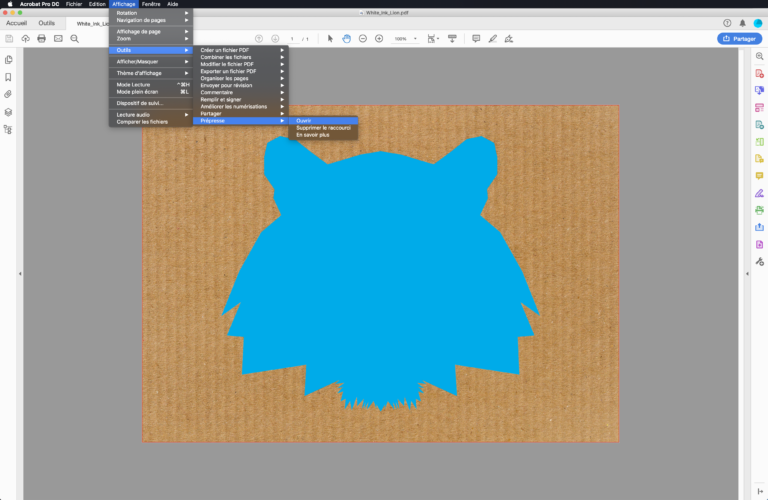Send file by email envelope icon
This screenshot has height=500, width=768.
[x=58, y=38]
